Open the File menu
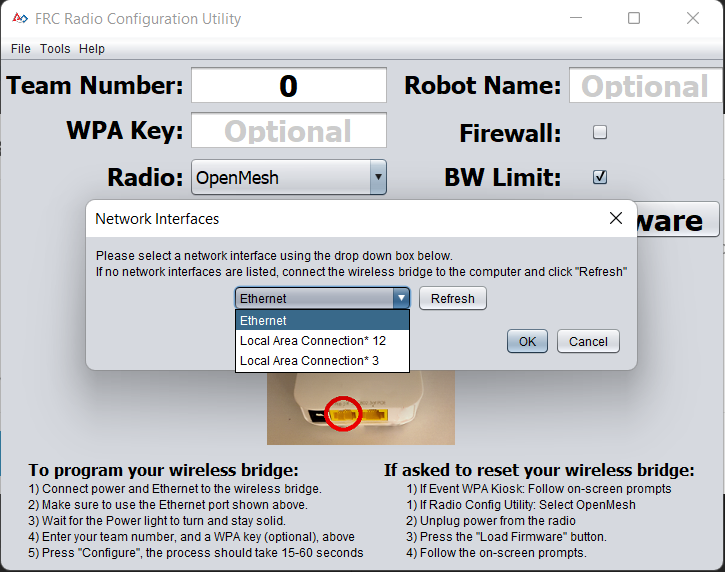 [21, 49]
